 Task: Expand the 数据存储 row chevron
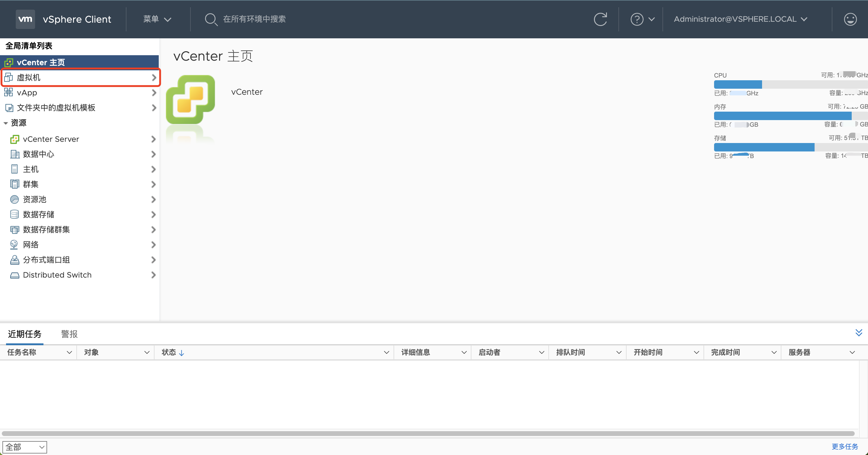[153, 215]
